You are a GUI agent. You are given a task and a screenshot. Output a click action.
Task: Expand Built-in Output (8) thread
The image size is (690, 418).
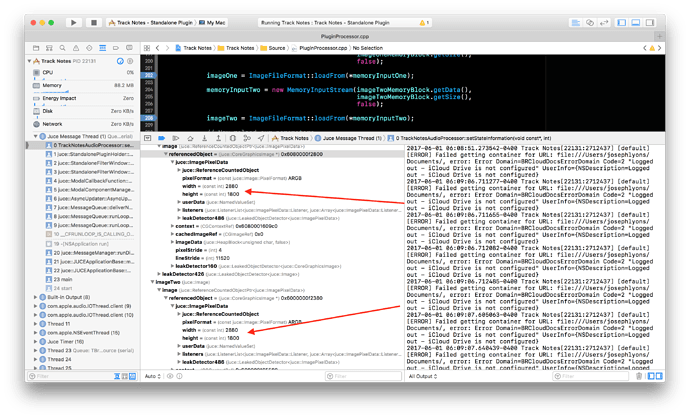click(36, 297)
